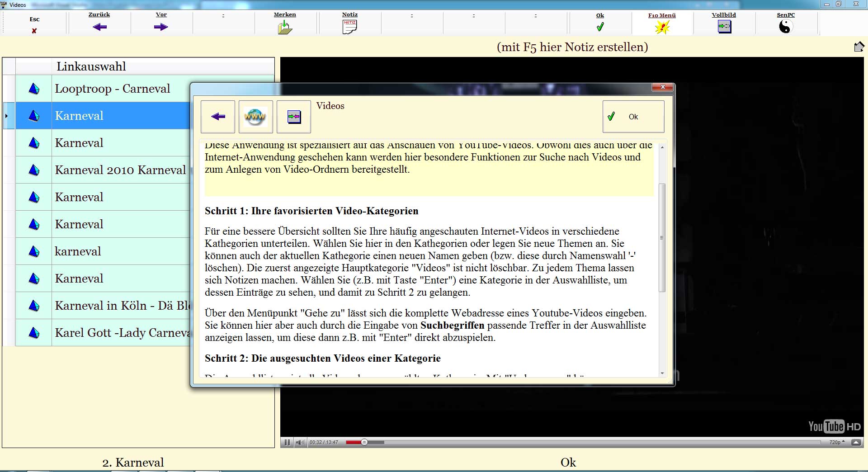Open the 720p quality dropdown
Screen dimensions: 868x472
(836, 442)
